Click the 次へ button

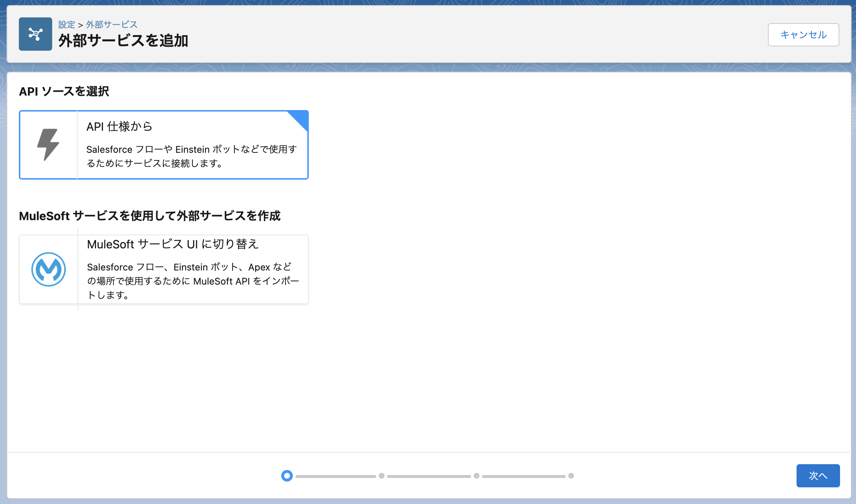coord(818,476)
